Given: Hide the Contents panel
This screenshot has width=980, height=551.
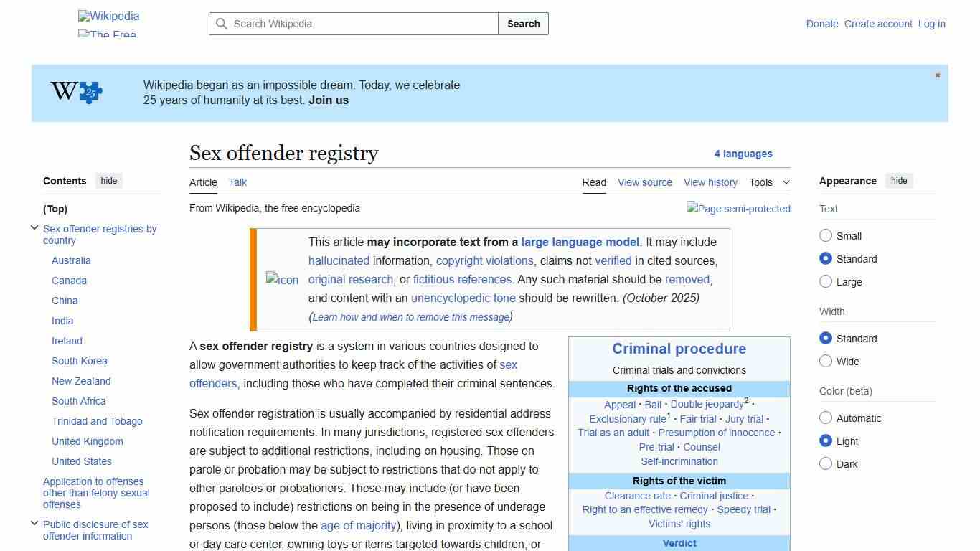Looking at the screenshot, I should 108,181.
